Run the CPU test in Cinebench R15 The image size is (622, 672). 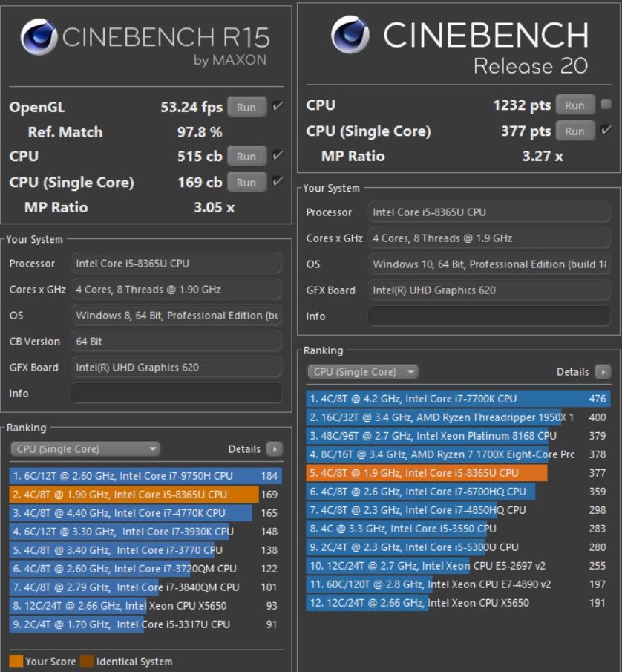pyautogui.click(x=246, y=157)
